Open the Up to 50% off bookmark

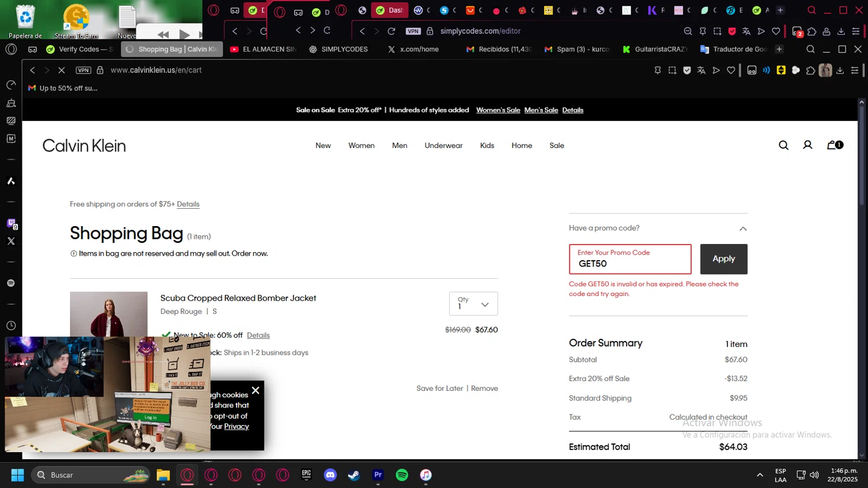coord(63,88)
